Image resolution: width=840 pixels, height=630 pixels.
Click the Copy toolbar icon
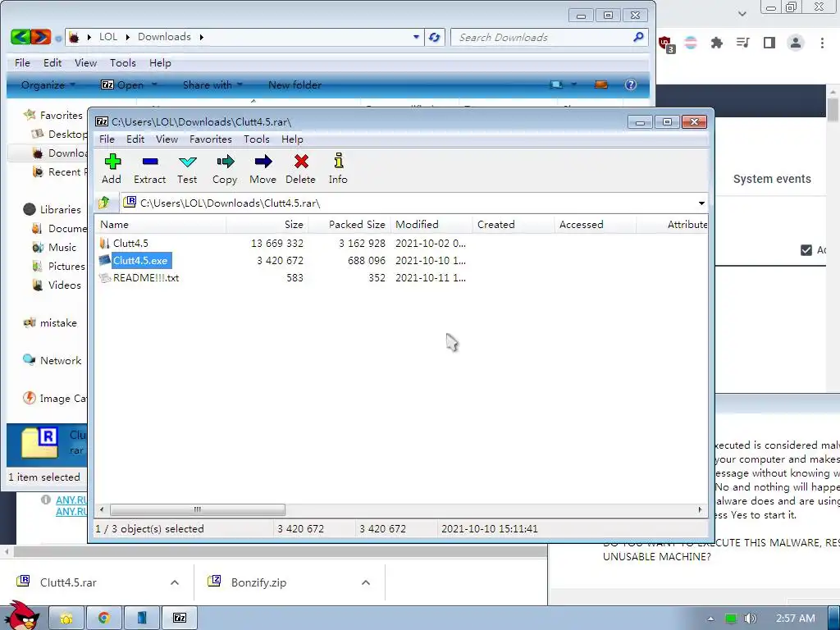click(225, 169)
